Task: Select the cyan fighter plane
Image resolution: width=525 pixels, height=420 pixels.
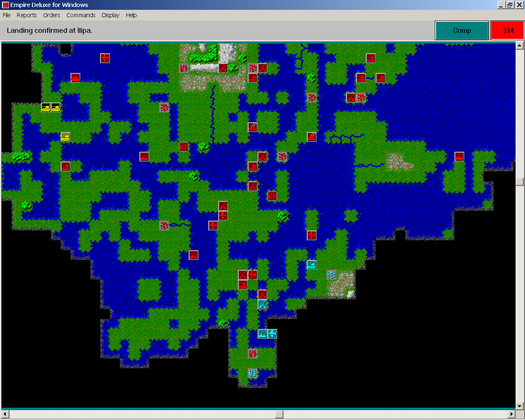Action: click(272, 334)
